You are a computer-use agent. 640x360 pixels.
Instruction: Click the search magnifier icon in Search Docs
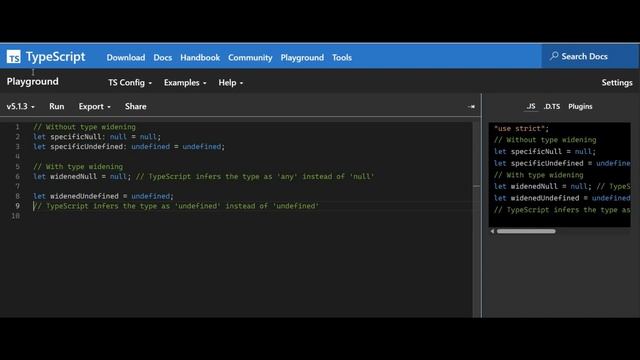(553, 56)
